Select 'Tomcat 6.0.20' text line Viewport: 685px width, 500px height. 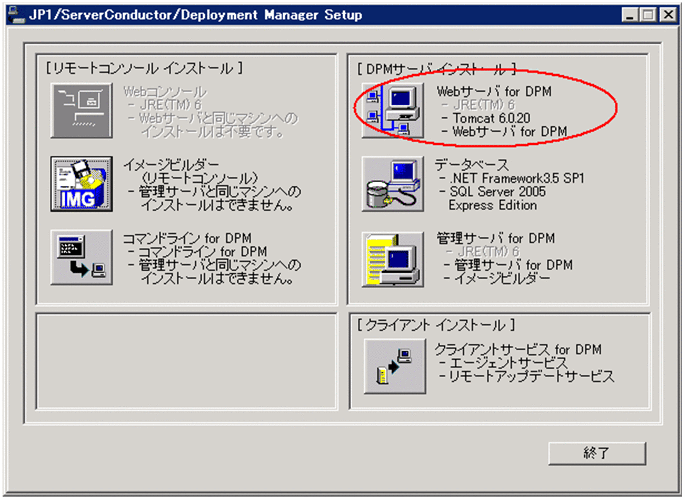[491, 118]
